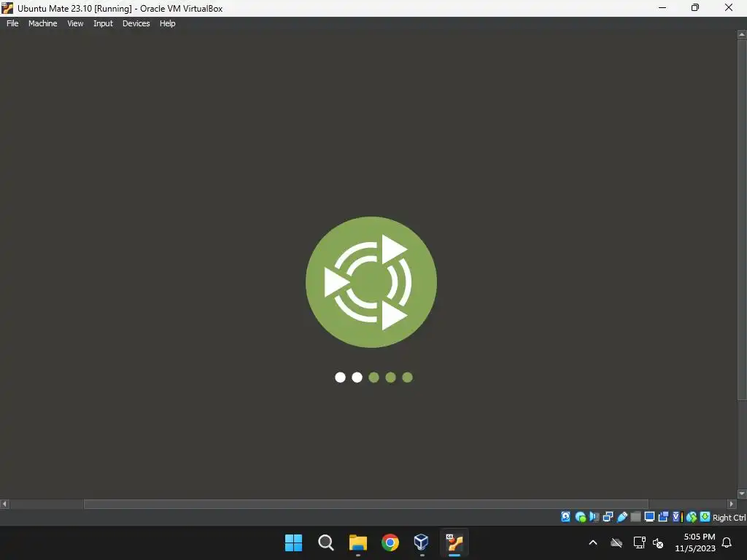Click the vertical scrollbar thumb

click(742, 220)
